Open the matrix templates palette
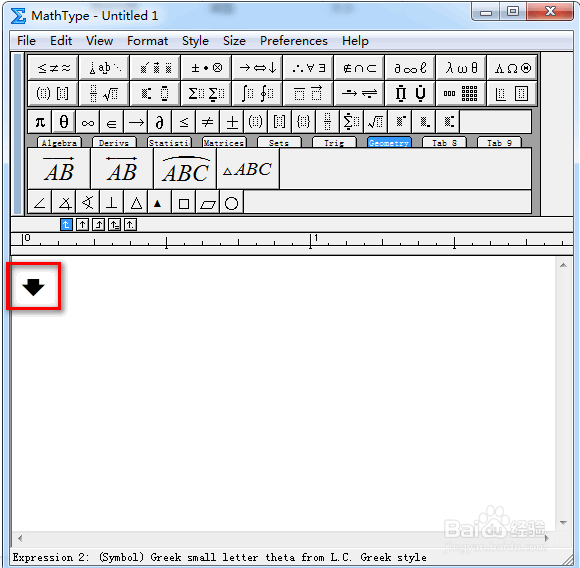This screenshot has height=568, width=580. [x=461, y=93]
